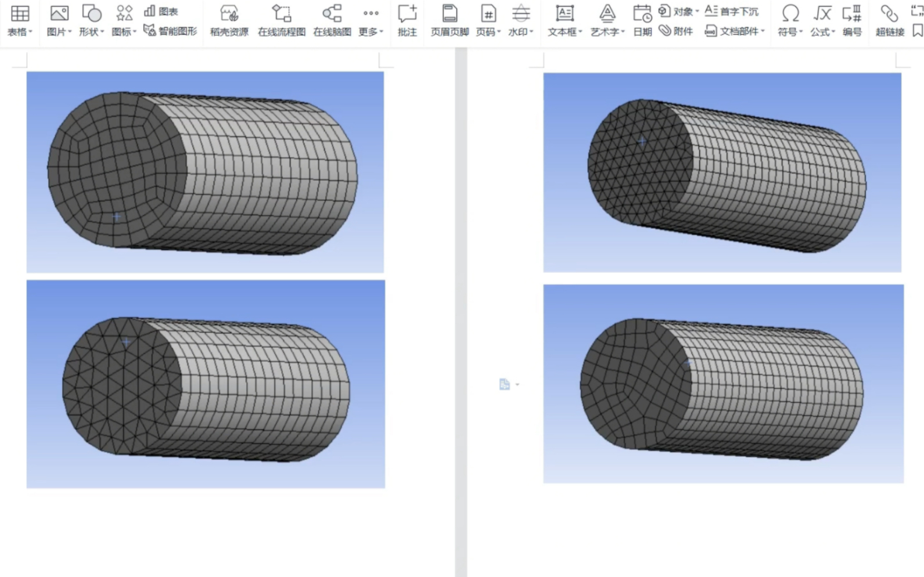Insert an attachment with 附件
Screen dimensions: 924x577
tap(676, 31)
